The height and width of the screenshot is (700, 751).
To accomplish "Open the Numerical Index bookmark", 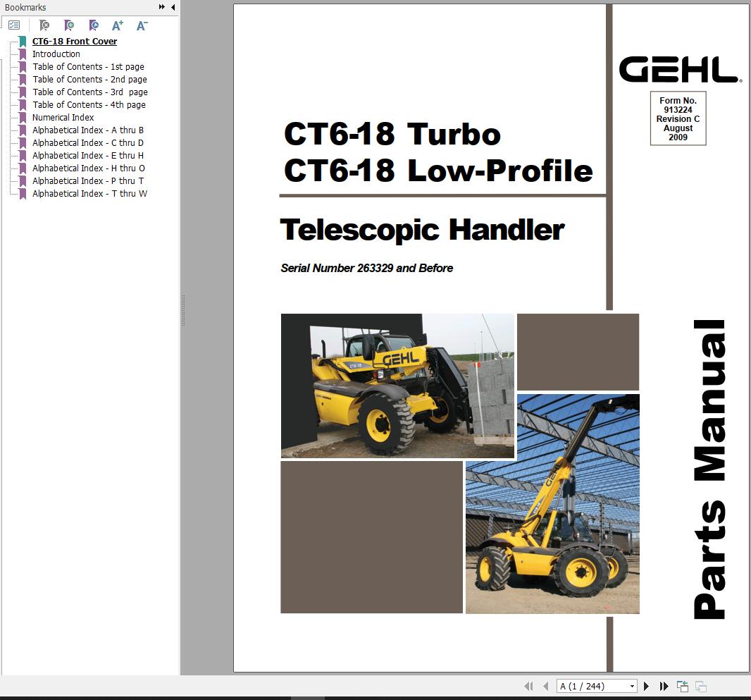I will [63, 118].
